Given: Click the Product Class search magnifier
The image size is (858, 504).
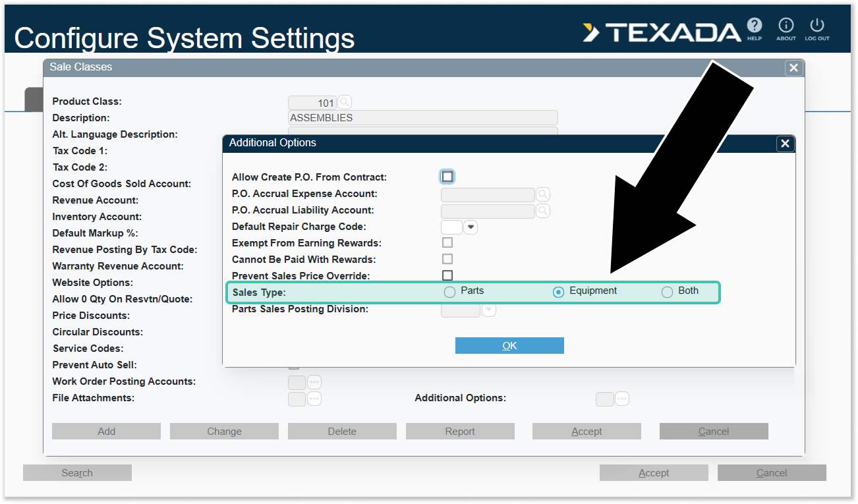Looking at the screenshot, I should [345, 102].
